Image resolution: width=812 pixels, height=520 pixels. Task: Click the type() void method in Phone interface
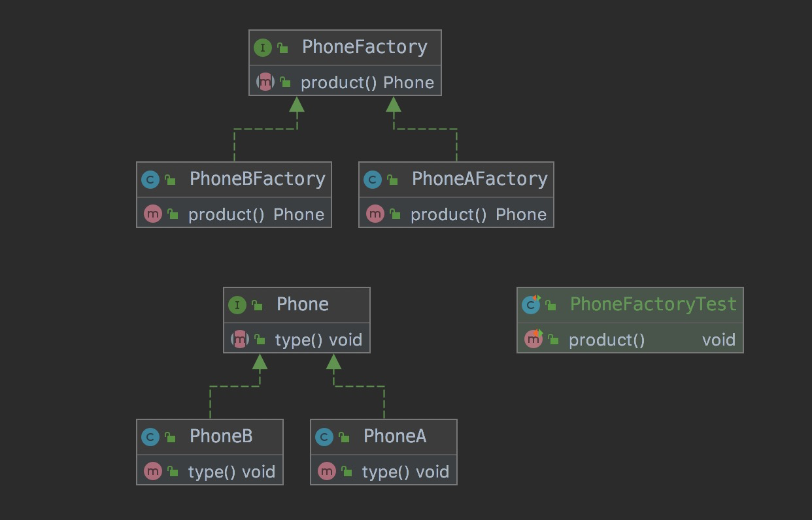(x=318, y=340)
